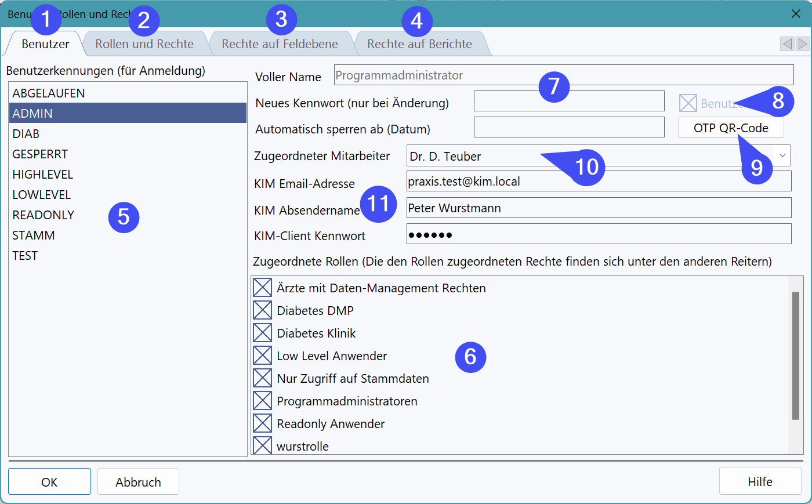
Task: Uncheck the Diabetes DMP role
Action: point(263,310)
